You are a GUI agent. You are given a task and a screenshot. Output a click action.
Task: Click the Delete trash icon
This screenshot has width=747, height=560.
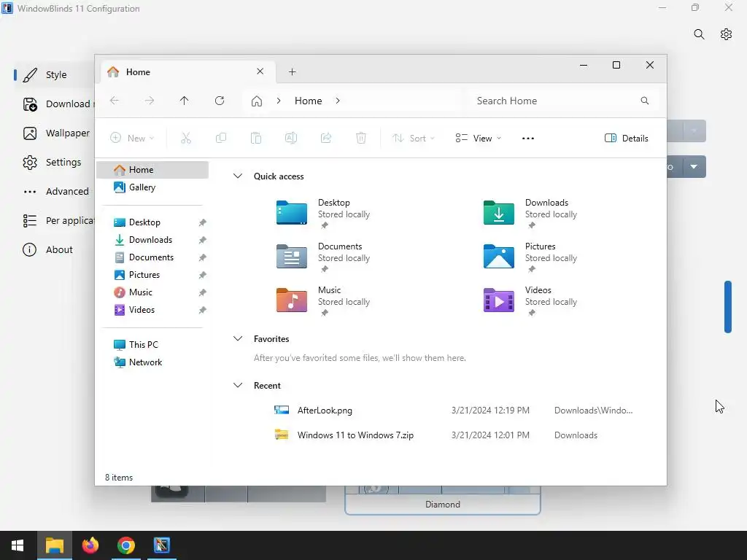(x=361, y=138)
